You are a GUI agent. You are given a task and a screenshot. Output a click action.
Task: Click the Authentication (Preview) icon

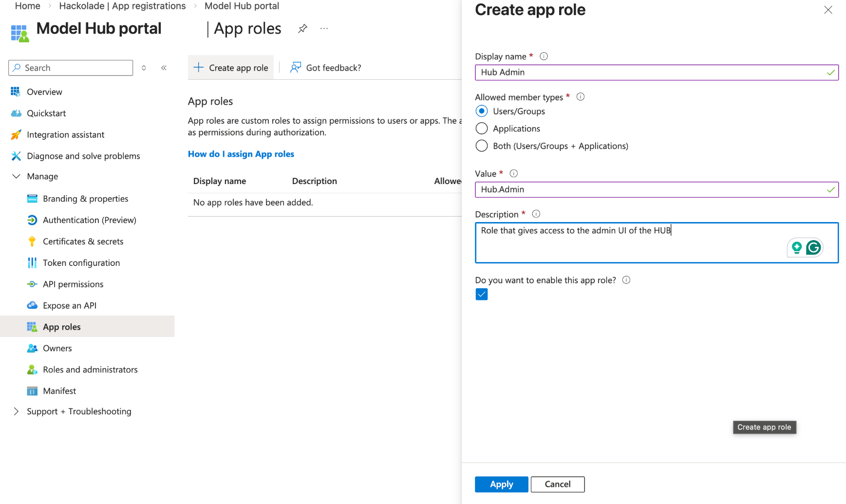(32, 220)
